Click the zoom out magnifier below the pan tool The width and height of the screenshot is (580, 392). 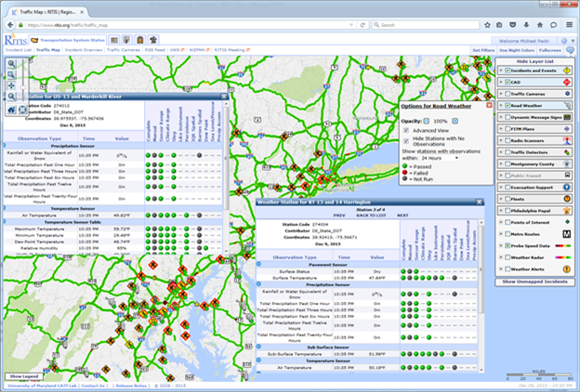pos(11,97)
